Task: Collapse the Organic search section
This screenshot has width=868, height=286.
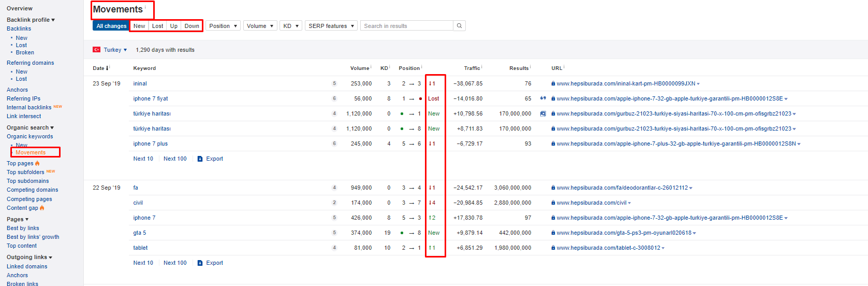Action: click(x=30, y=127)
